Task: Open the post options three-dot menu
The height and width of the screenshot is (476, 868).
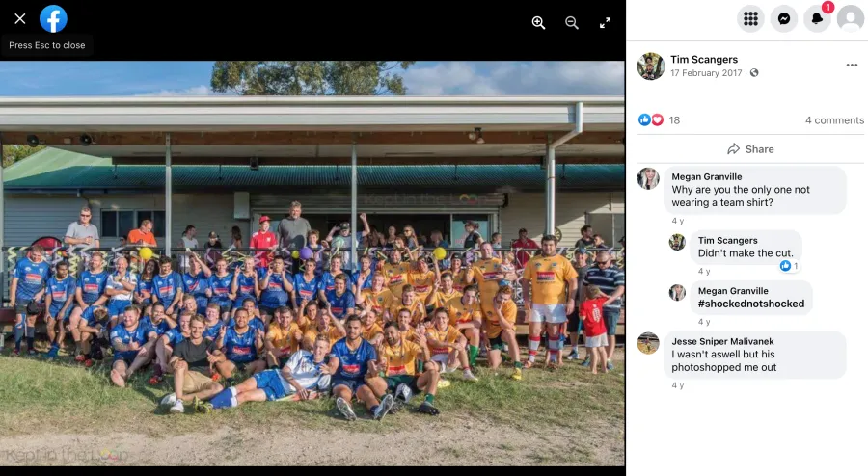Action: [x=852, y=66]
